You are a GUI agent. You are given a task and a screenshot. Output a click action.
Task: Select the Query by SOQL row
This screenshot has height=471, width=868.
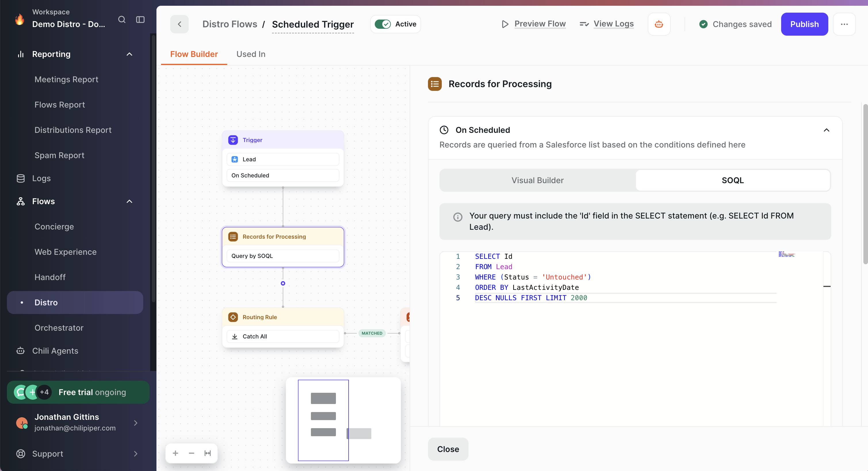coord(283,256)
